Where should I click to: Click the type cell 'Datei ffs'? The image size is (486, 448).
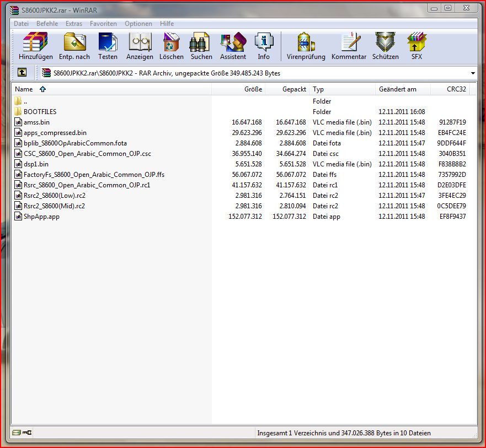click(324, 175)
